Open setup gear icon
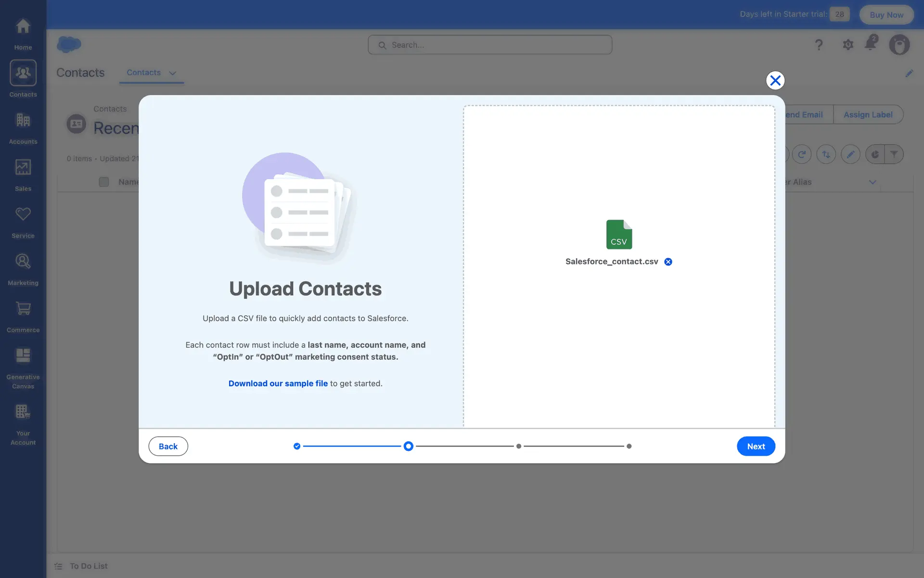924x578 pixels. point(847,45)
